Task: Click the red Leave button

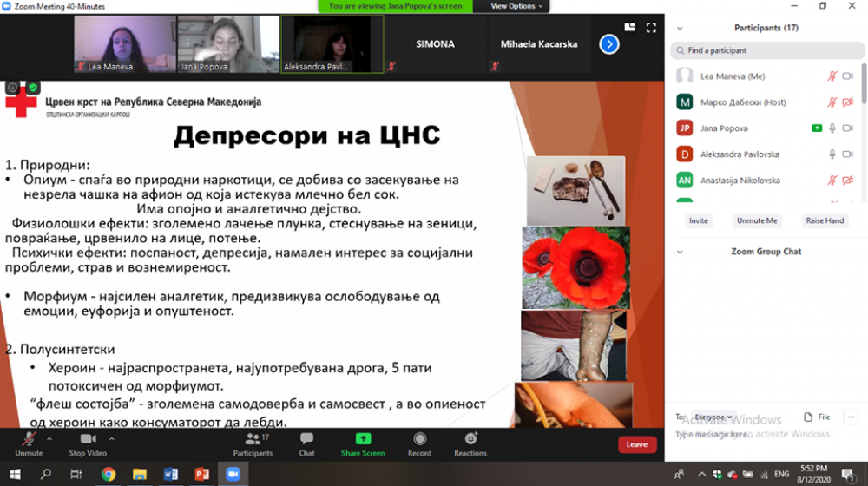Action: coord(636,444)
